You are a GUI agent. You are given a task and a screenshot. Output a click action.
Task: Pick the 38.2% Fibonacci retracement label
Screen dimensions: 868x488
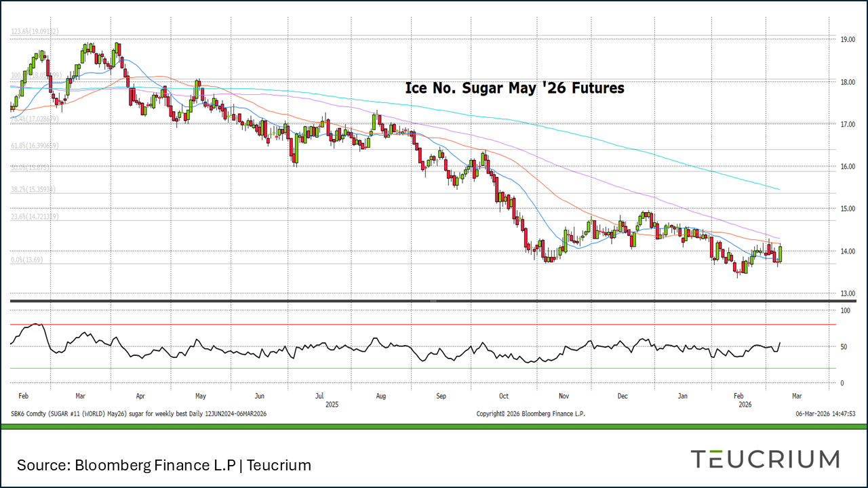click(33, 190)
